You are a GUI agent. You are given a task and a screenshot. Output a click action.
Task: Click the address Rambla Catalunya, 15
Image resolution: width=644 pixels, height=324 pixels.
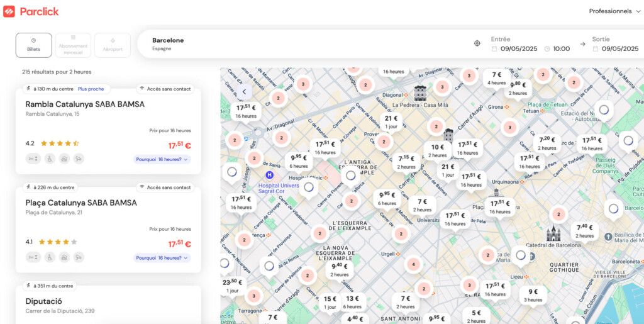[x=52, y=114]
